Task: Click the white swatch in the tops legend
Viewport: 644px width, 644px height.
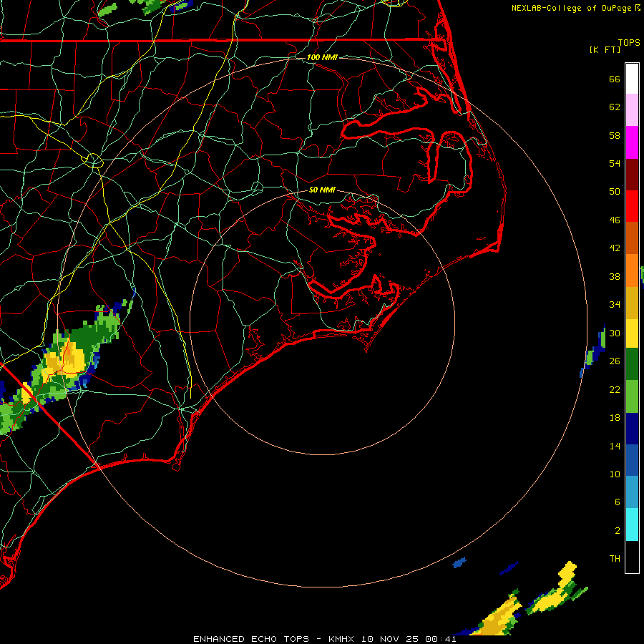Action: coord(632,79)
